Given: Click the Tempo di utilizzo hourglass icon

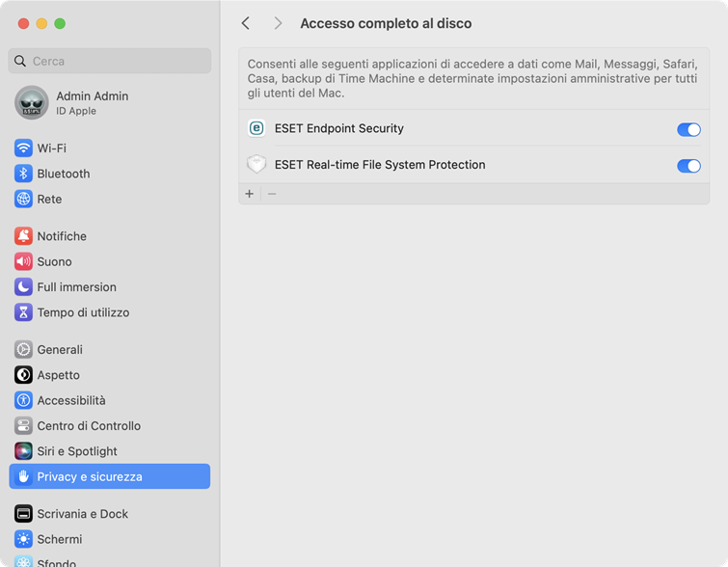Looking at the screenshot, I should click(23, 312).
